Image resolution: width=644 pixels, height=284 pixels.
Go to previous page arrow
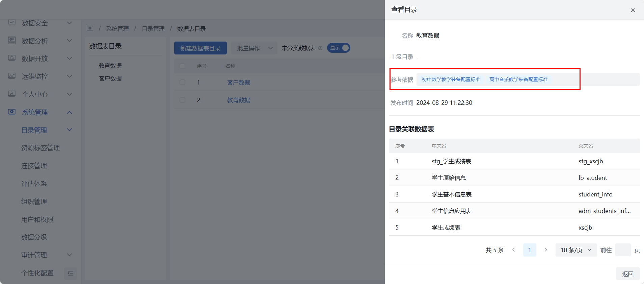513,250
